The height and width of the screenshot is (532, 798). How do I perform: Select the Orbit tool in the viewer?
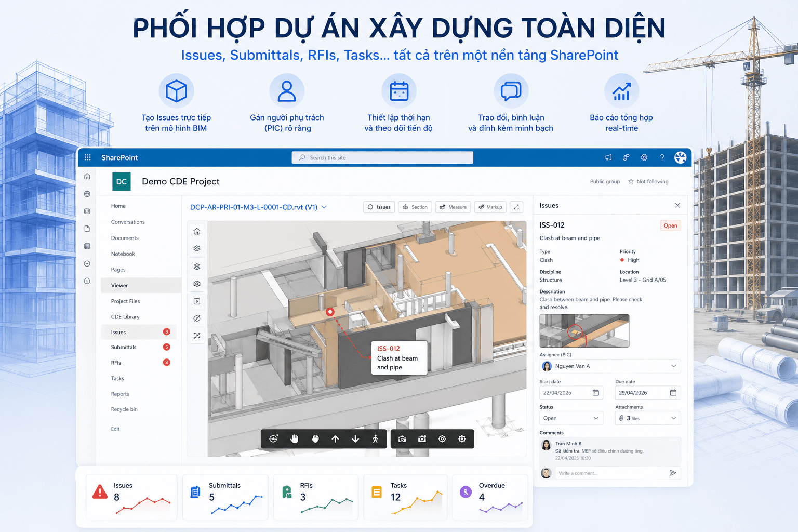pos(274,438)
